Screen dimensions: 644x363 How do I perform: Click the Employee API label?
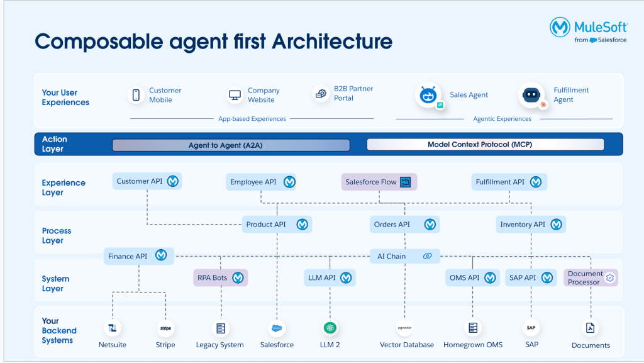point(253,182)
